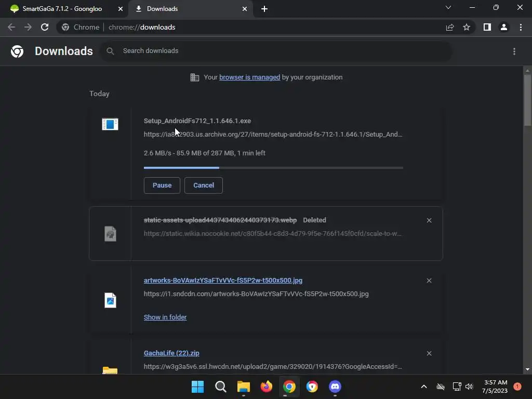Image resolution: width=532 pixels, height=399 pixels.
Task: Open the clock showing 3:57 AM
Action: point(495,387)
